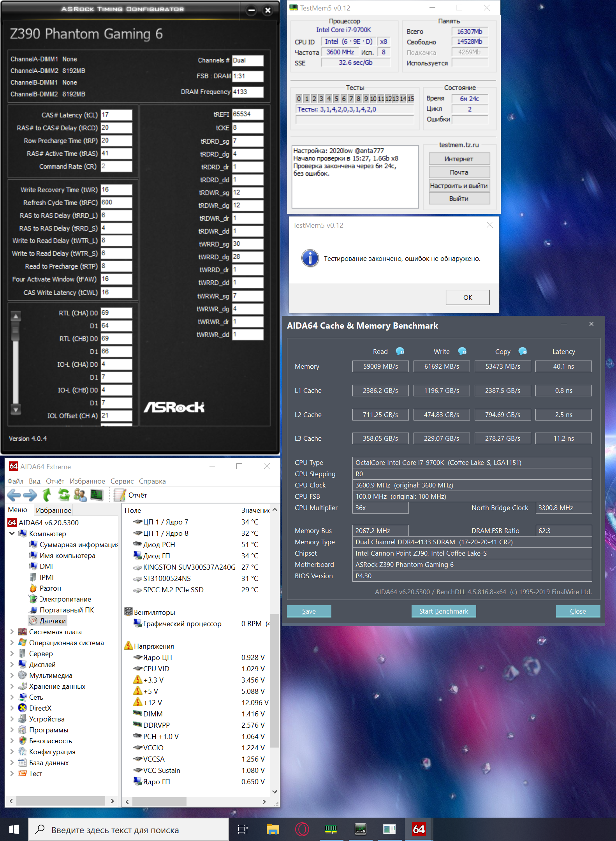Go forward using AIDA64 blue right arrow
Screen dimensions: 616x841
30,495
